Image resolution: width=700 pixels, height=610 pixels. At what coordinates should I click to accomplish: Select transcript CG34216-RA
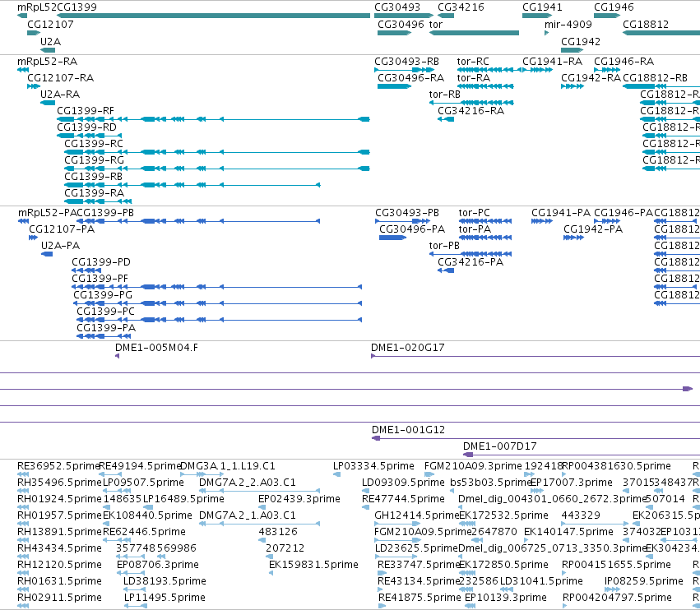471,111
